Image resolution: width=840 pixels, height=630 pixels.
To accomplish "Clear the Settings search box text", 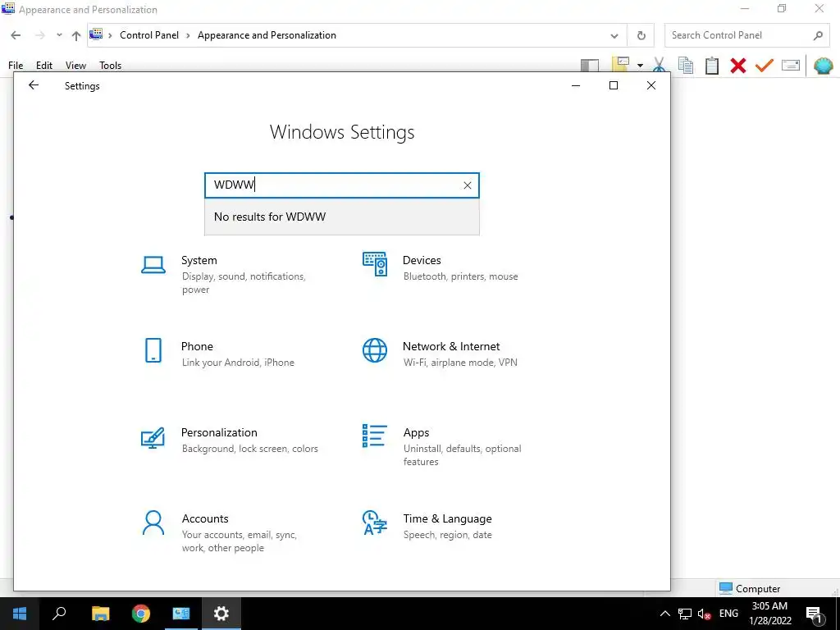I will click(467, 185).
